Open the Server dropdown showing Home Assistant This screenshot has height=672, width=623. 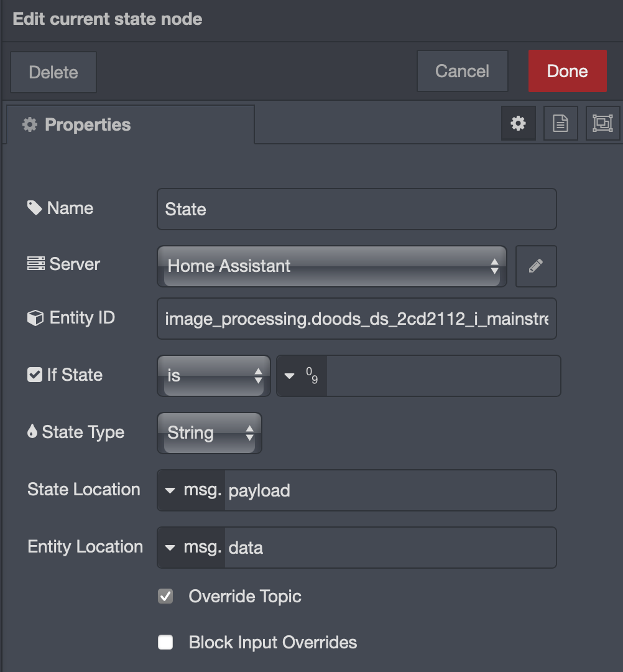pyautogui.click(x=331, y=266)
